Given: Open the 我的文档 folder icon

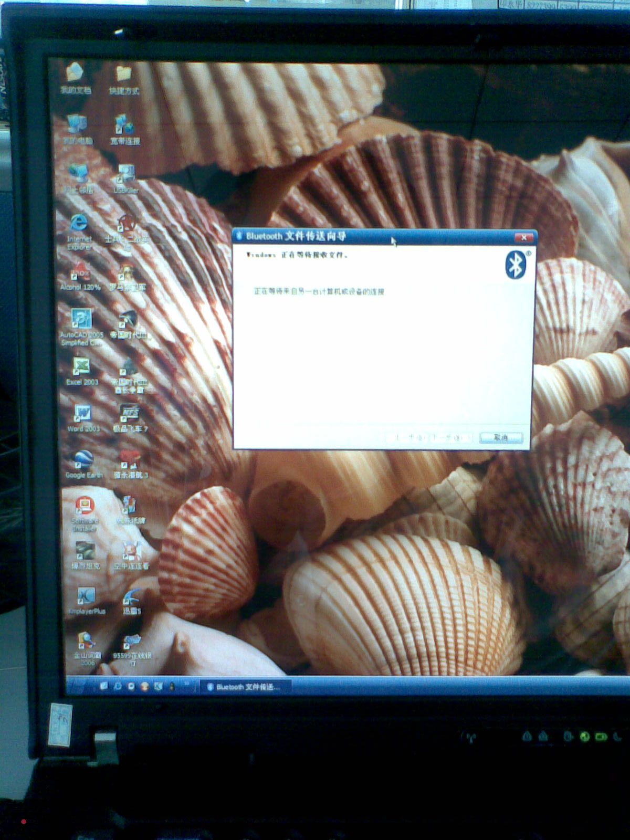Looking at the screenshot, I should pyautogui.click(x=75, y=73).
